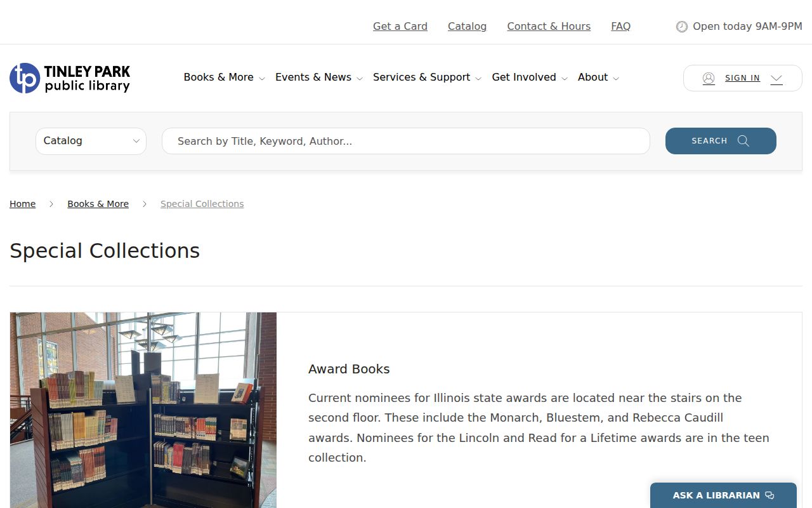Click the Special Collections breadcrumb
Viewport: 812px width, 508px height.
202,204
